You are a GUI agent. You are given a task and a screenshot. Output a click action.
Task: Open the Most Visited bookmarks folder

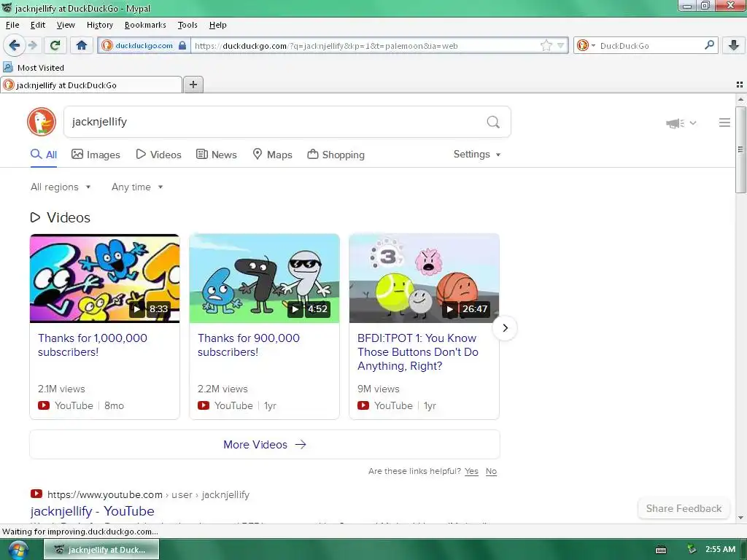coord(34,68)
